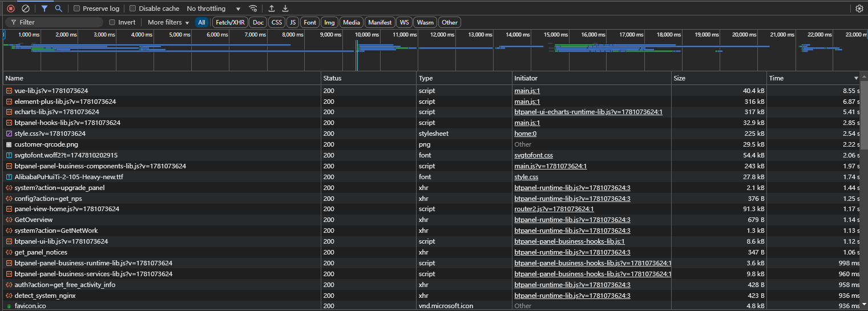868x311 pixels.
Task: Click font icon beside svgtofont.woff2
Action: [9, 155]
